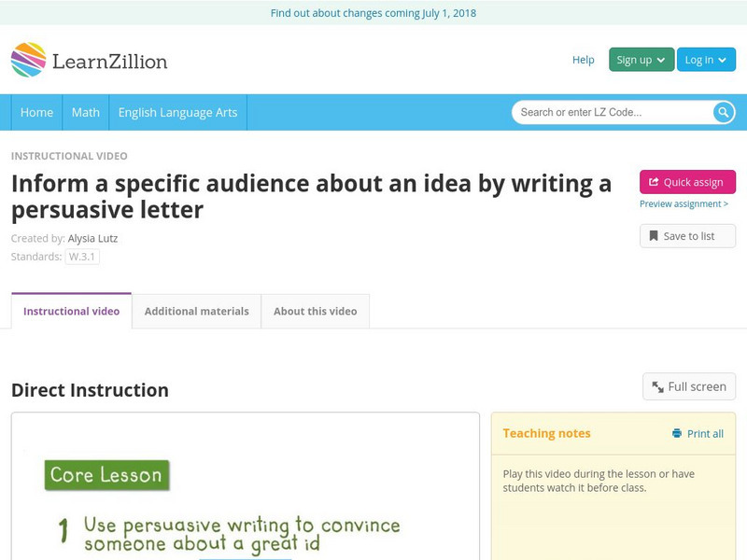Viewport: 747px width, 560px height.
Task: Expand the Sign up dropdown
Action: [641, 60]
